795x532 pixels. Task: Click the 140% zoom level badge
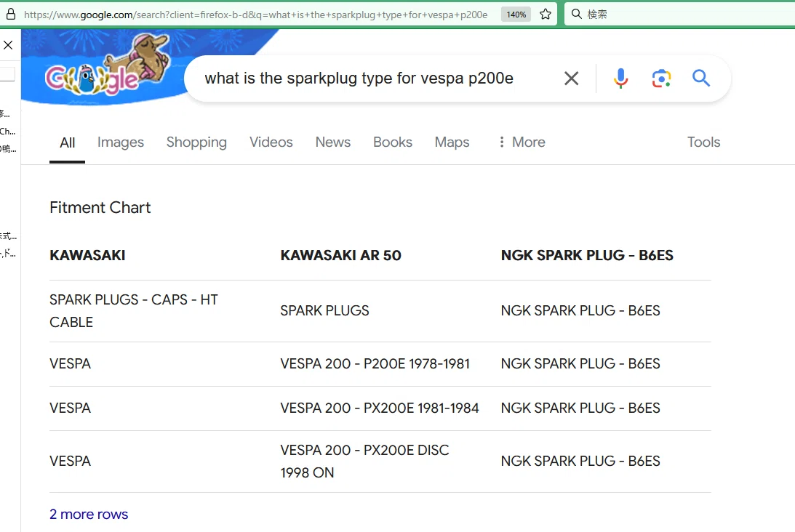click(516, 15)
